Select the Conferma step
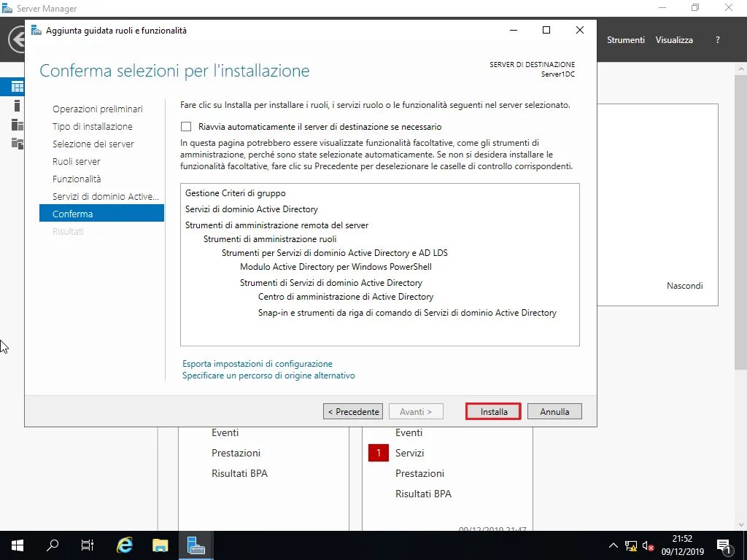747x560 pixels. pos(101,214)
